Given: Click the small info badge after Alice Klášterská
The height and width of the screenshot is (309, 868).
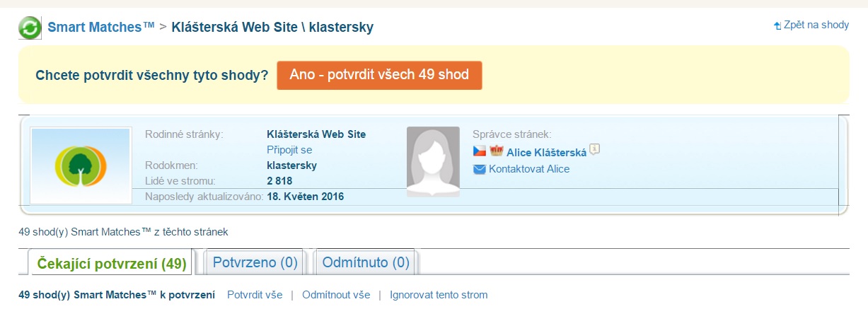Looking at the screenshot, I should click(x=595, y=149).
